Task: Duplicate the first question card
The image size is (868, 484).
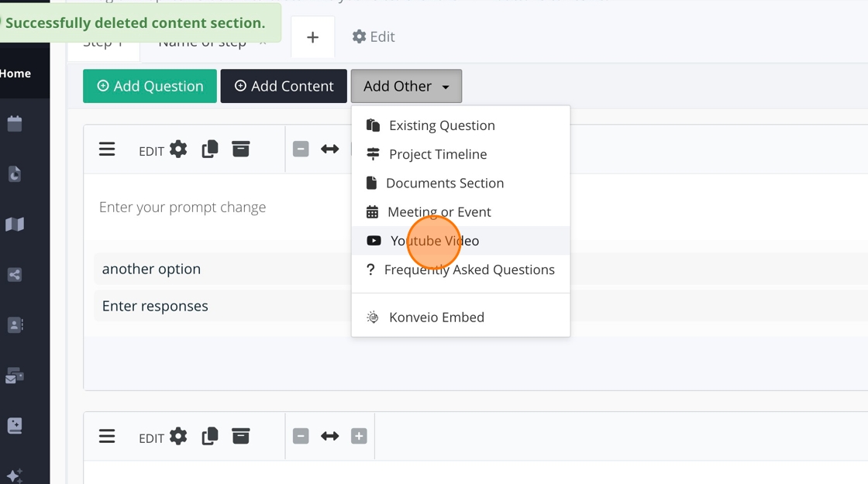Action: point(210,149)
